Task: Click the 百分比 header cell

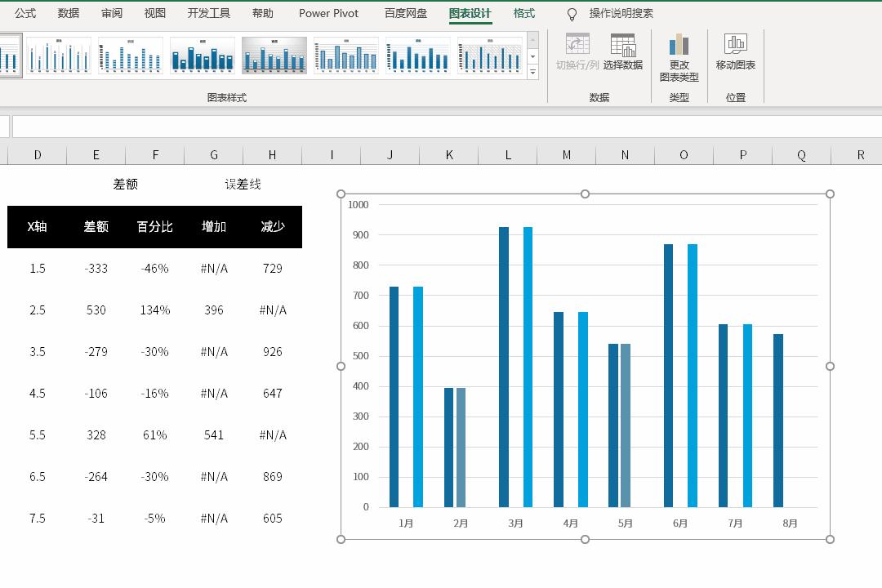Action: (x=155, y=226)
